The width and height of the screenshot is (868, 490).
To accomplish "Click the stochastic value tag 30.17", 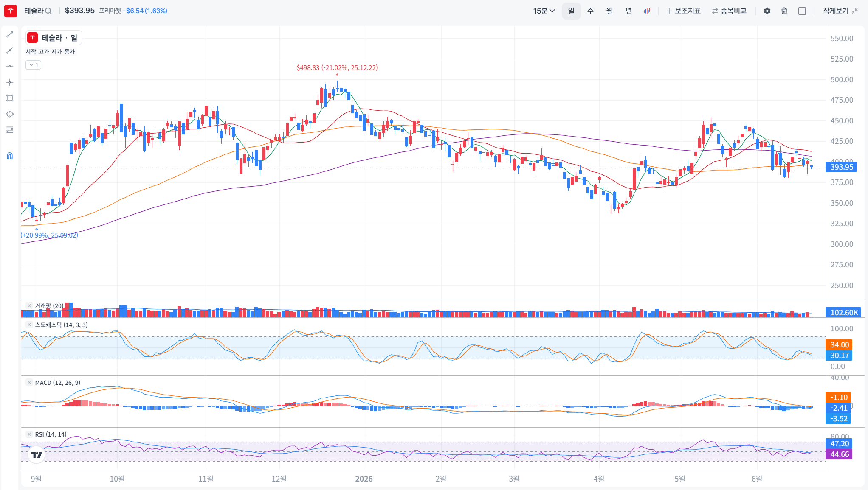I will pyautogui.click(x=839, y=356).
